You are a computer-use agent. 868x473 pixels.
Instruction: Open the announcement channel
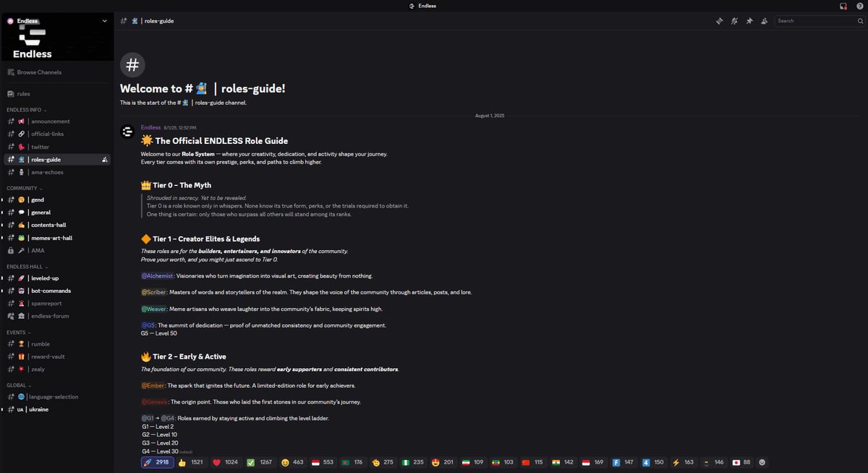[x=57, y=122]
